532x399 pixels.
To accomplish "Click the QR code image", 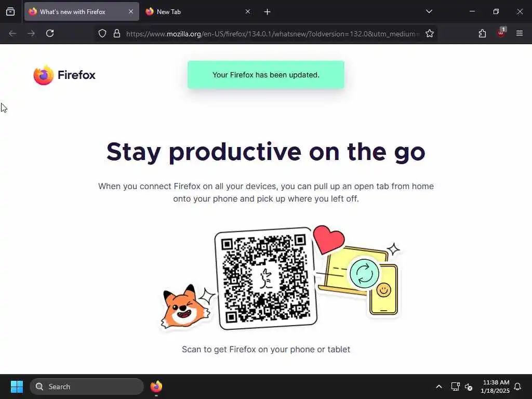I will click(266, 278).
